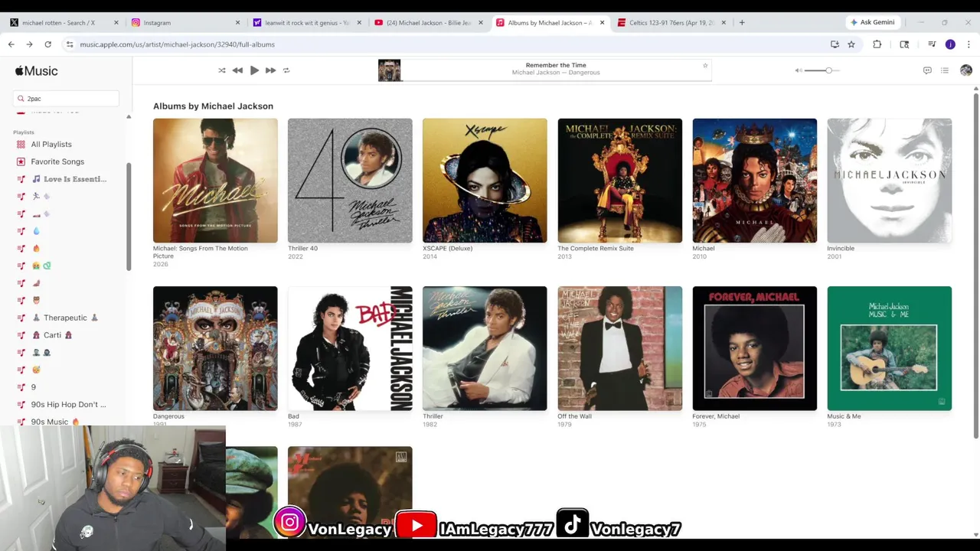Viewport: 980px width, 551px height.
Task: Click the Thriller 40 title link
Action: [x=302, y=249]
